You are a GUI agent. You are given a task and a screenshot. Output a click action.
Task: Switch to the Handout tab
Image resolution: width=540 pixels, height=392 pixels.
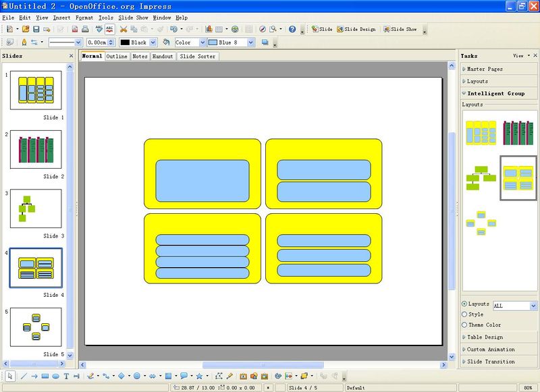point(163,56)
